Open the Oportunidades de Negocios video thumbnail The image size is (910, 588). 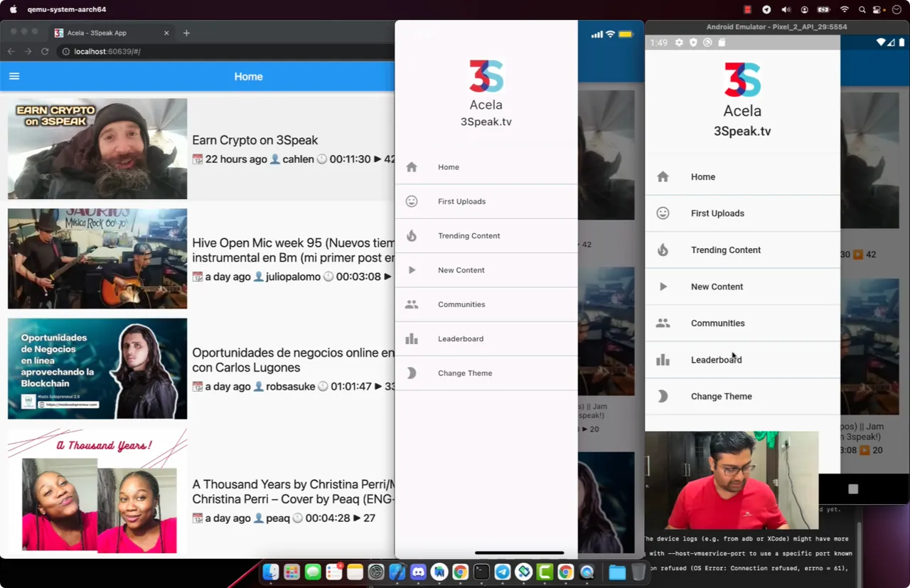click(97, 368)
